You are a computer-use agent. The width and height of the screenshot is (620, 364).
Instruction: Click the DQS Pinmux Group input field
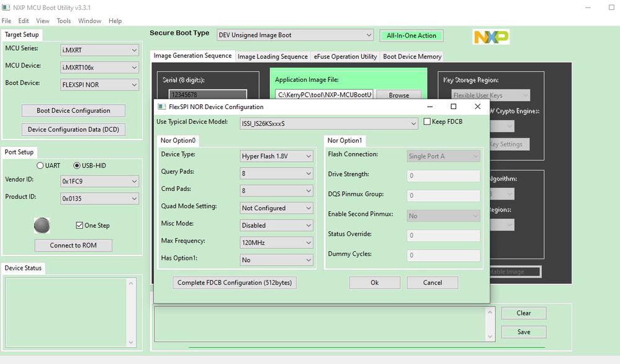pos(444,195)
